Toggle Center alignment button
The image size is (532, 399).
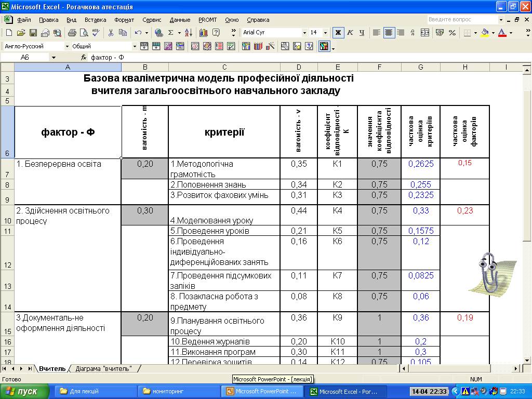(x=389, y=33)
